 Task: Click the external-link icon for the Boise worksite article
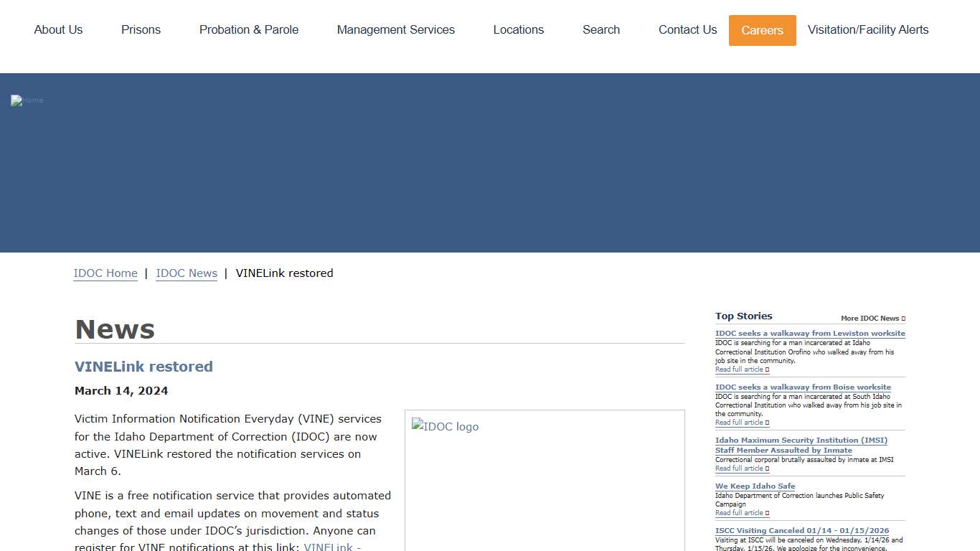[767, 423]
